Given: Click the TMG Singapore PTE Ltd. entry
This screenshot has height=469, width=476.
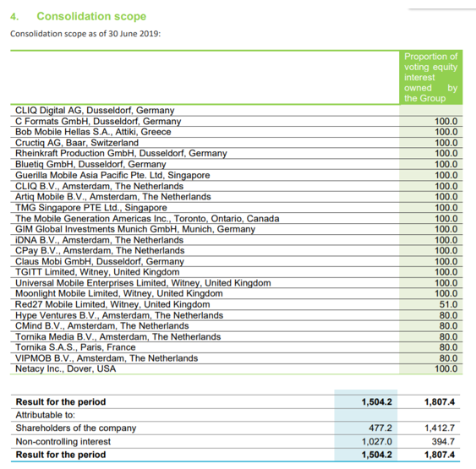Looking at the screenshot, I should click(91, 208).
